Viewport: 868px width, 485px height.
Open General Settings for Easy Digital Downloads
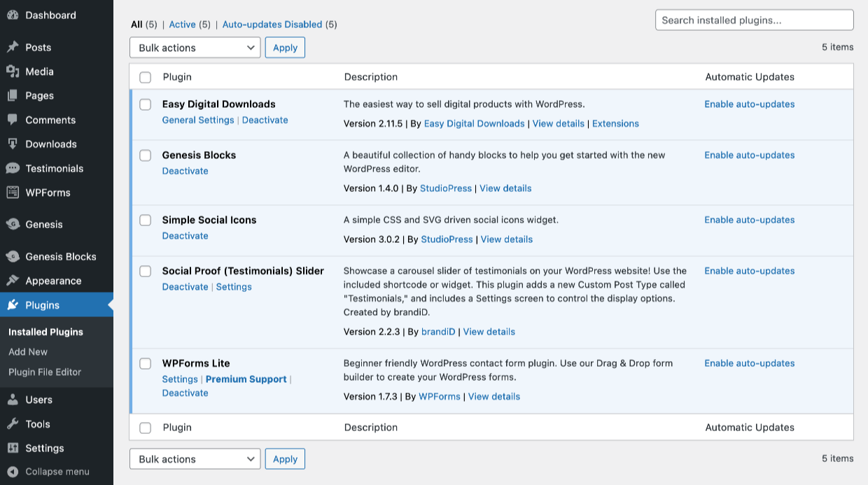[x=198, y=120]
